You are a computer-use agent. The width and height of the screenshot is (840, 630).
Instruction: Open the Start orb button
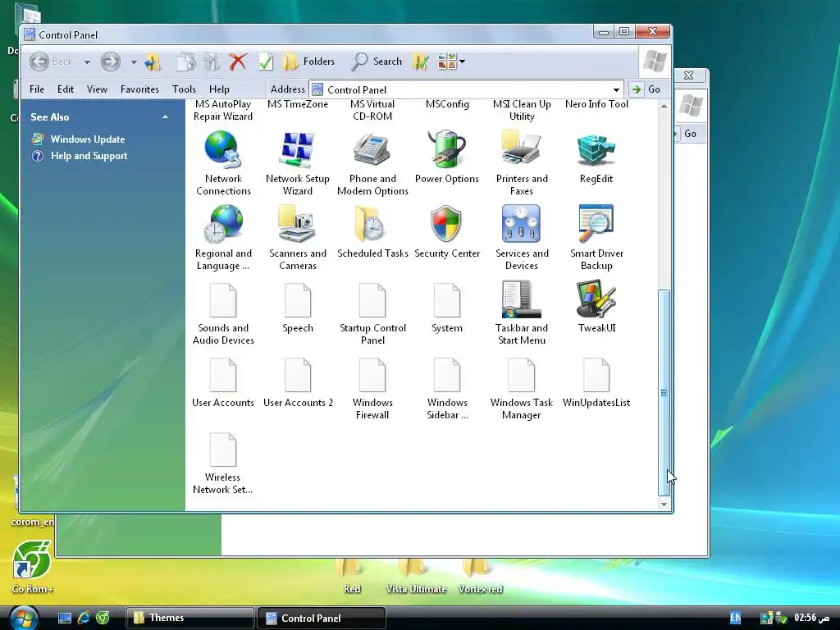[24, 619]
